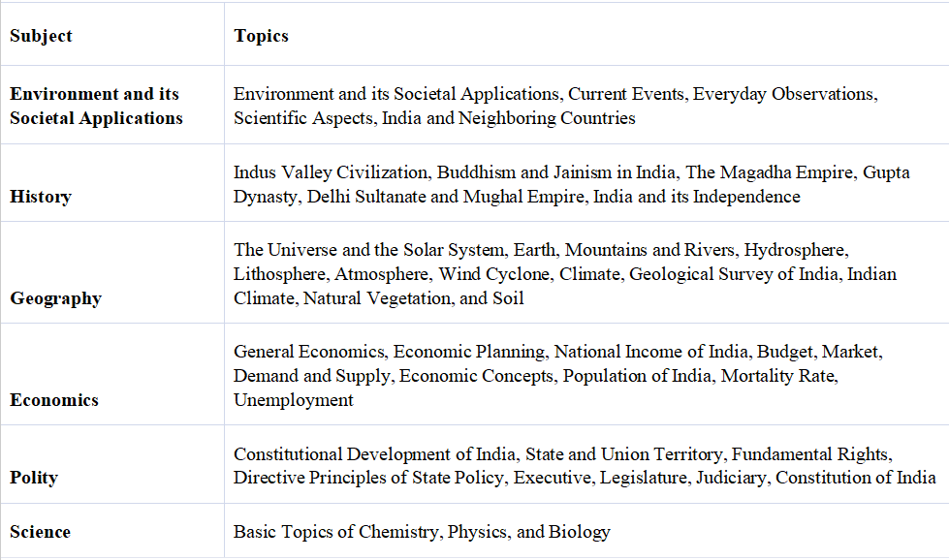Click the Scientific Aspects topic text
Viewport: 949px width, 560px height.
pyautogui.click(x=303, y=118)
